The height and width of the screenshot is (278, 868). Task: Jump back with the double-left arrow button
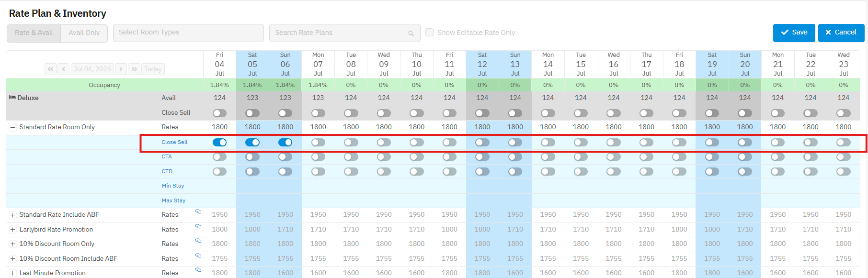click(x=50, y=69)
